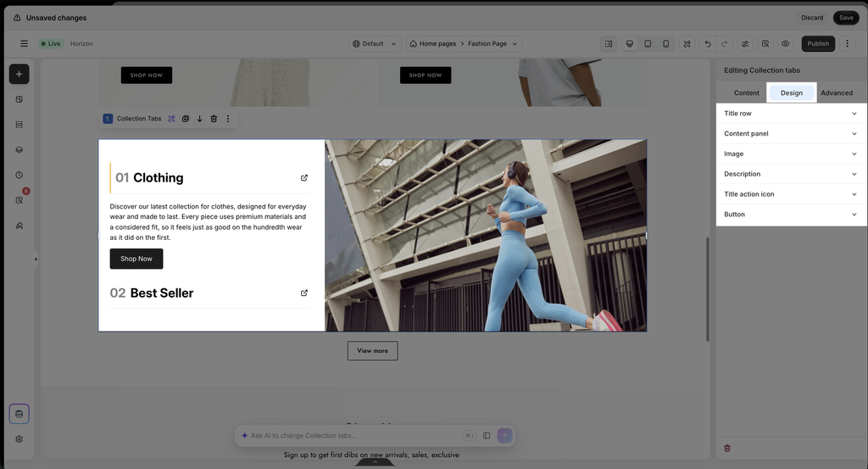This screenshot has width=868, height=469.
Task: Select the 02 Best Seller collection tab
Action: click(210, 293)
